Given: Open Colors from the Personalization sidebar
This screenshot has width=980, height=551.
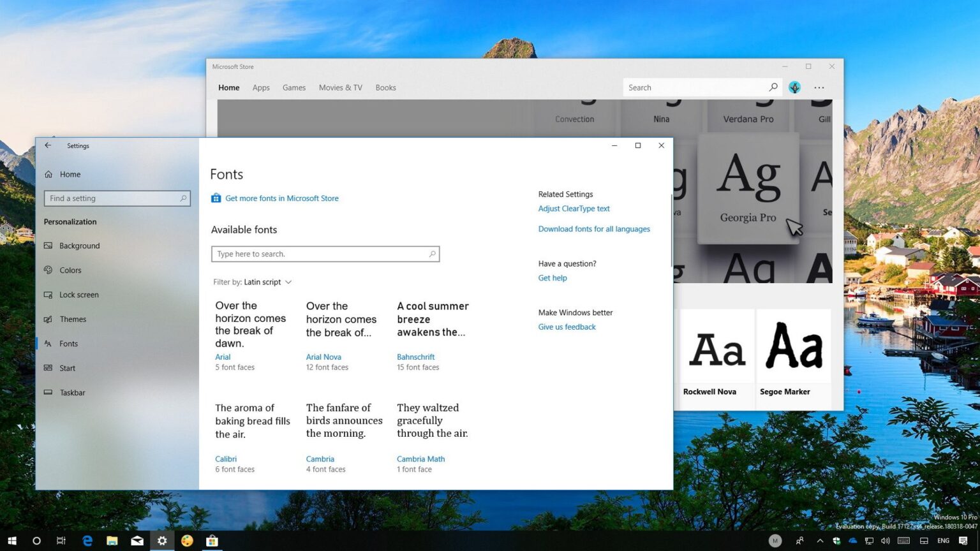Looking at the screenshot, I should (71, 270).
